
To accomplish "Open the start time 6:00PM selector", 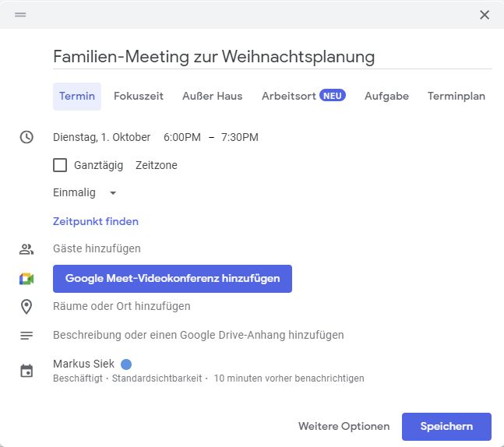I will pos(182,137).
